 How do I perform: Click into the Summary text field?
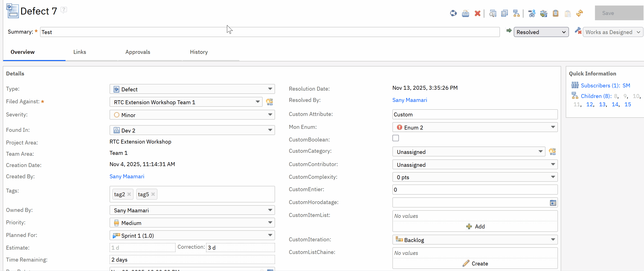[x=270, y=32]
